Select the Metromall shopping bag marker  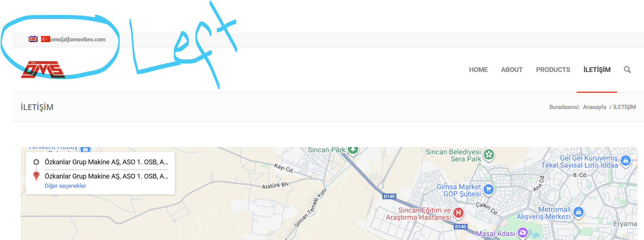coord(578,212)
